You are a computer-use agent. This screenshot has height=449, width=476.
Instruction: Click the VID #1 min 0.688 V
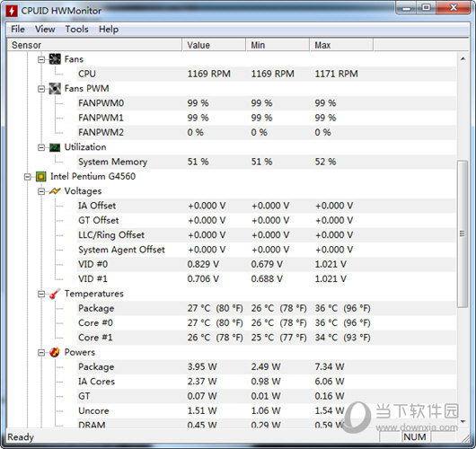point(267,279)
